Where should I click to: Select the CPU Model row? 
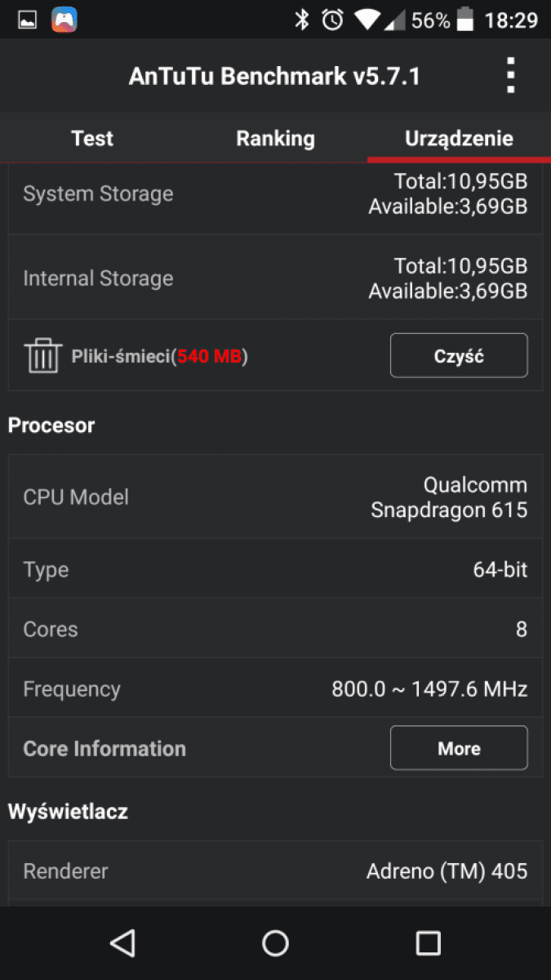point(275,497)
